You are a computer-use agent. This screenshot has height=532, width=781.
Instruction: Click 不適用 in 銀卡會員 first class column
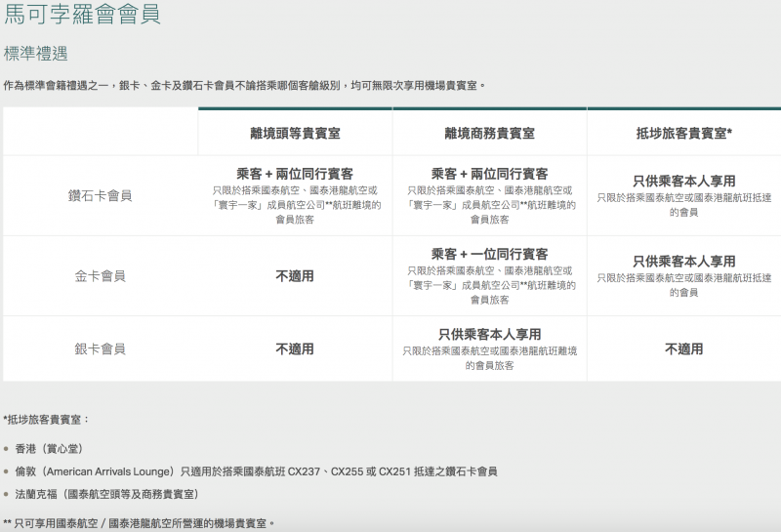pos(295,348)
